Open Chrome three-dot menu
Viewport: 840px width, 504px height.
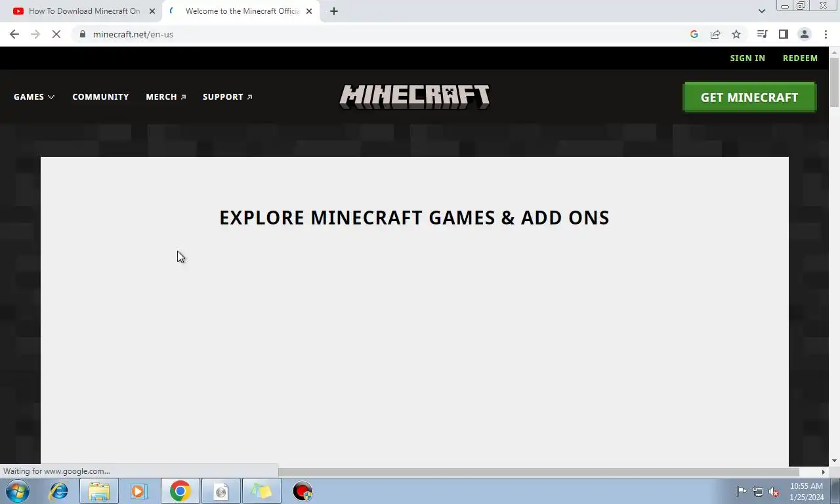pyautogui.click(x=826, y=34)
